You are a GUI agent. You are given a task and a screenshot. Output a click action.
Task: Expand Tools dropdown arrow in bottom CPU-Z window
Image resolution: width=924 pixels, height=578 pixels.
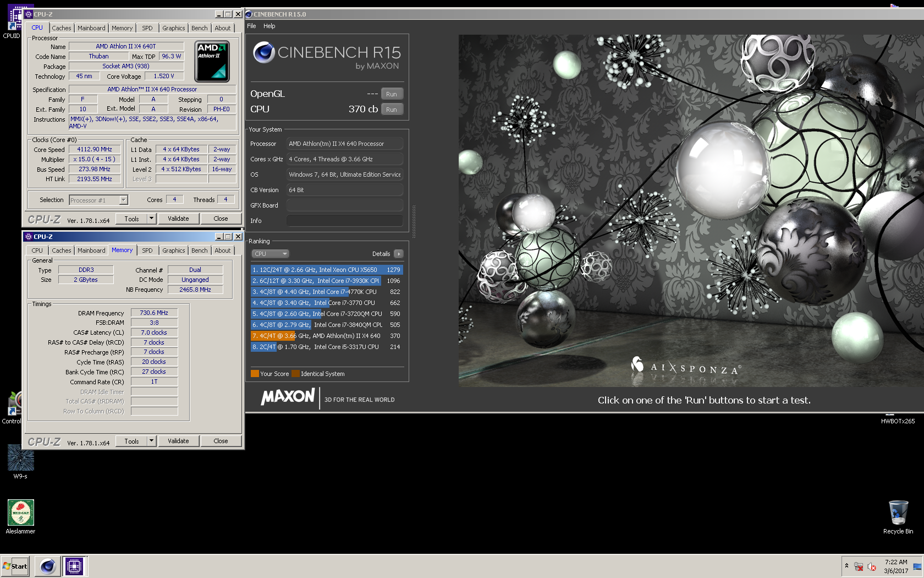click(151, 441)
